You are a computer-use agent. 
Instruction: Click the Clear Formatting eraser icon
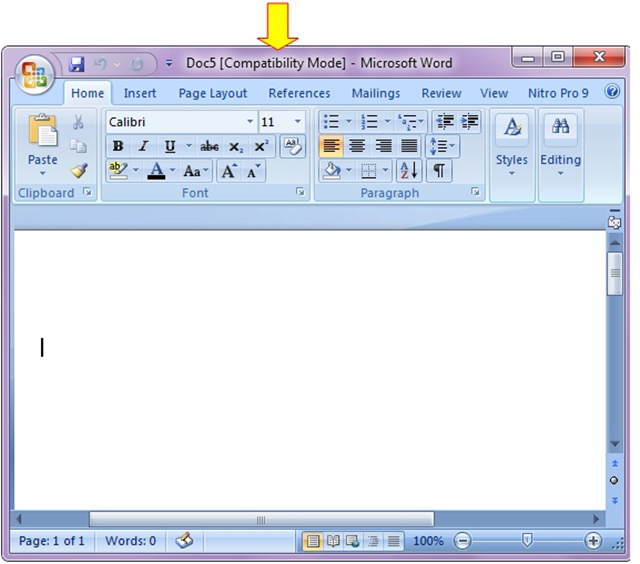pyautogui.click(x=293, y=146)
